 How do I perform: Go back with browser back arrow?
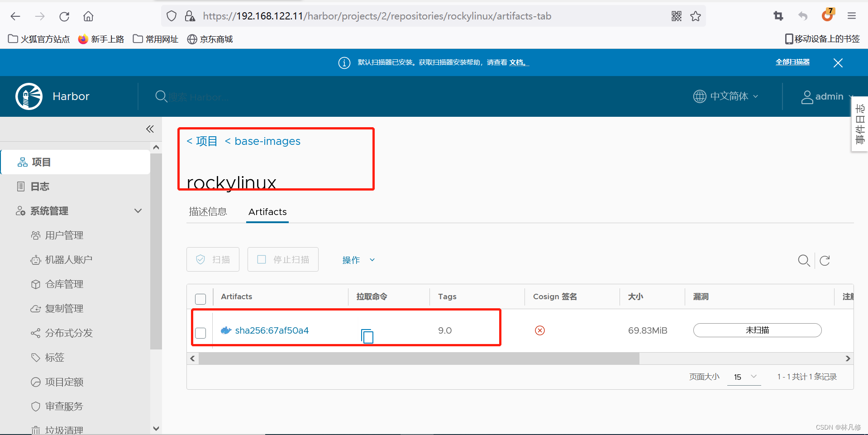click(15, 16)
